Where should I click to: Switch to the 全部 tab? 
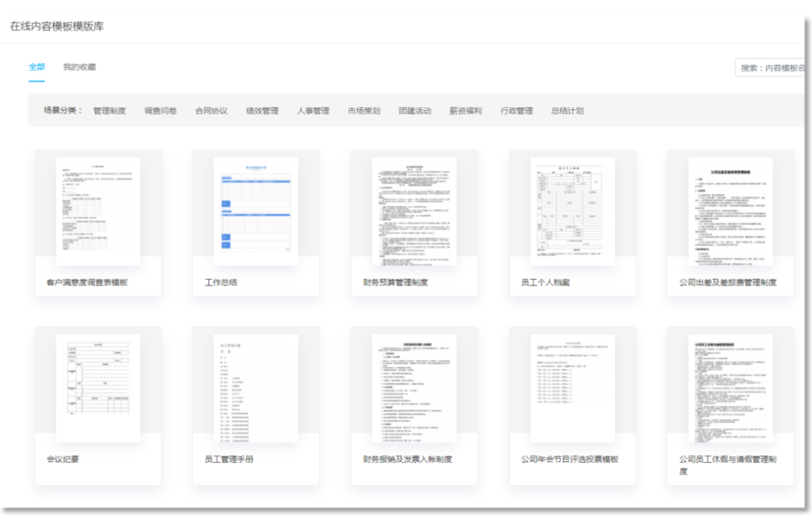tap(37, 67)
